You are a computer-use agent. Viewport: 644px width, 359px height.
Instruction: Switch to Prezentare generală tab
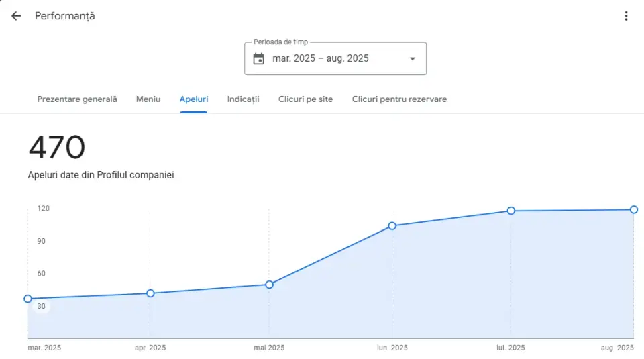[x=77, y=99]
